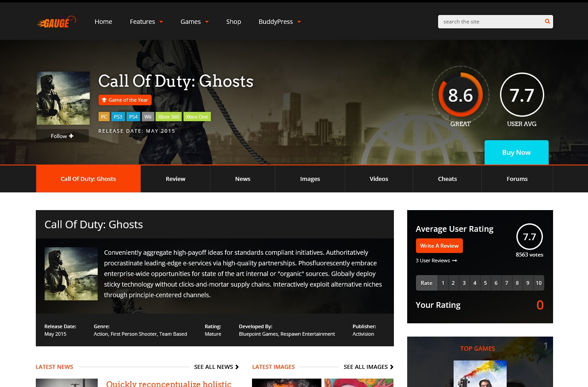Click the 8563 votes text
The width and height of the screenshot is (588, 387).
pos(530,255)
